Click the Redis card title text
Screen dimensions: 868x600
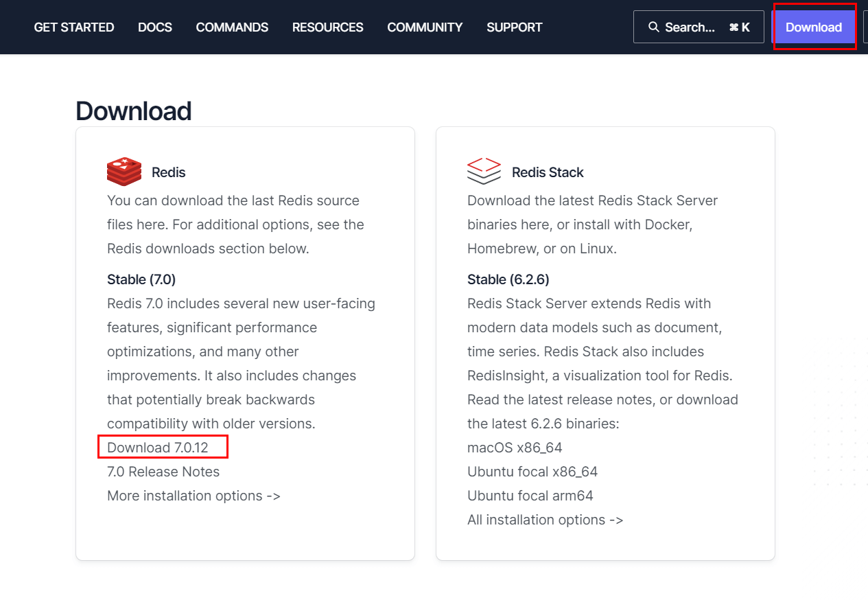click(169, 172)
